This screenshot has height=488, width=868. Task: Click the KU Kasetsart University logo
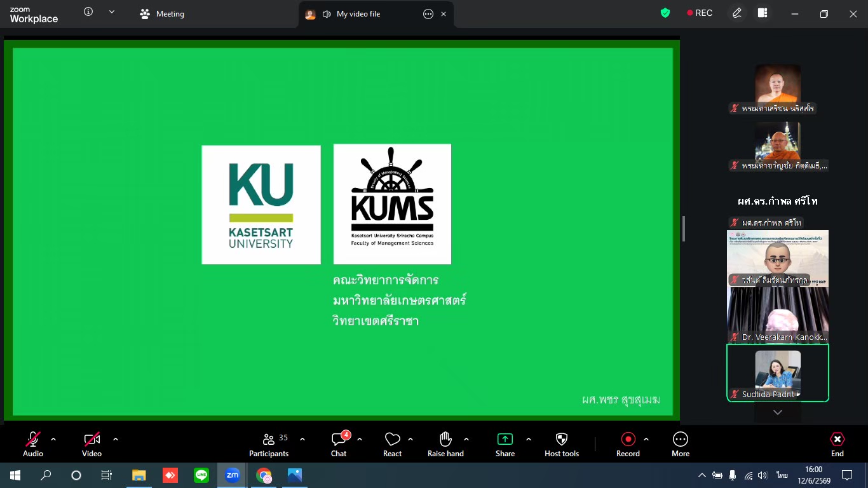[x=261, y=205]
